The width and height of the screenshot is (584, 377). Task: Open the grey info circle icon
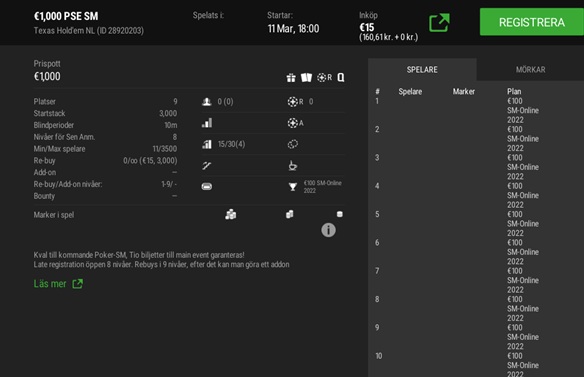328,230
